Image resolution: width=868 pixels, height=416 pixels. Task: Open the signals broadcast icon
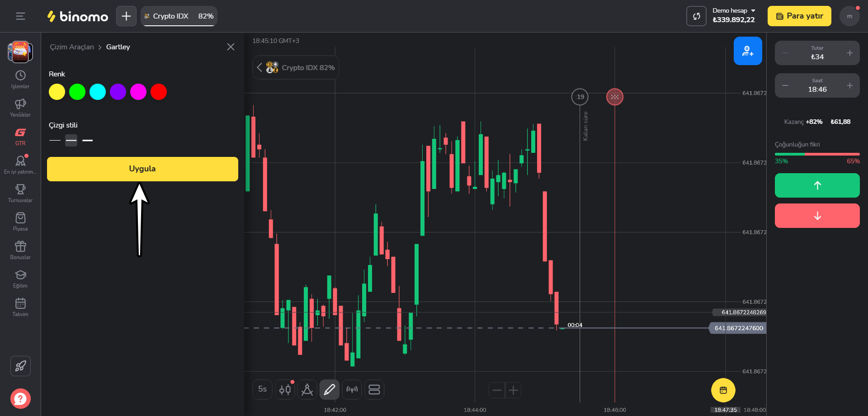352,389
